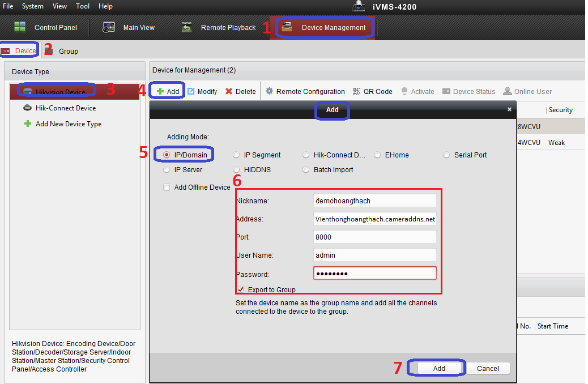Click the Modify toolbar button
The width and height of the screenshot is (588, 384).
point(202,92)
